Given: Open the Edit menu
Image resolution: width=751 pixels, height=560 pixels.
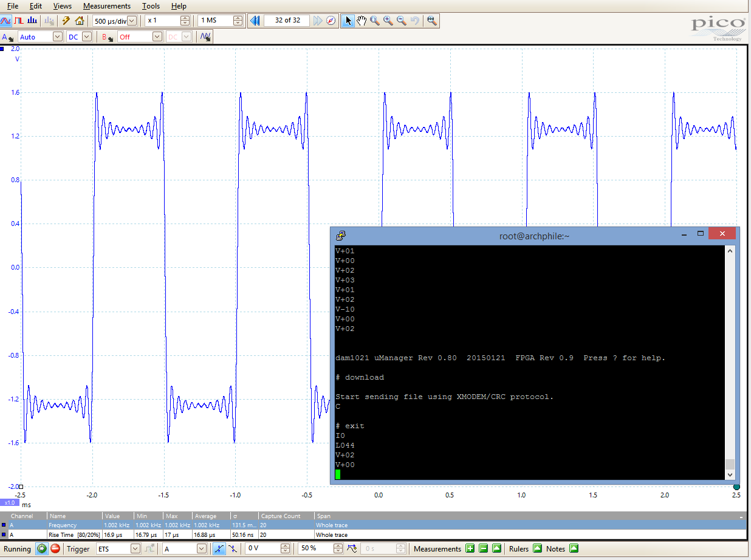Looking at the screenshot, I should (x=36, y=6).
